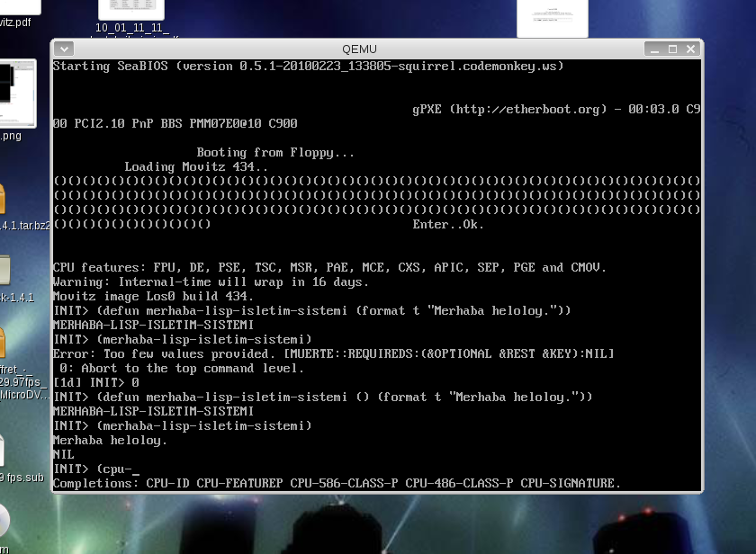This screenshot has height=554, width=756.
Task: Click 'Movitz image Los0 build 434.' line
Action: click(153, 296)
